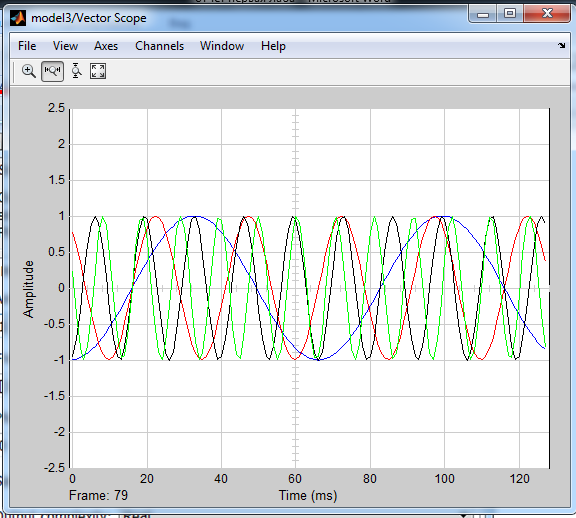Open the Help menu

point(273,46)
